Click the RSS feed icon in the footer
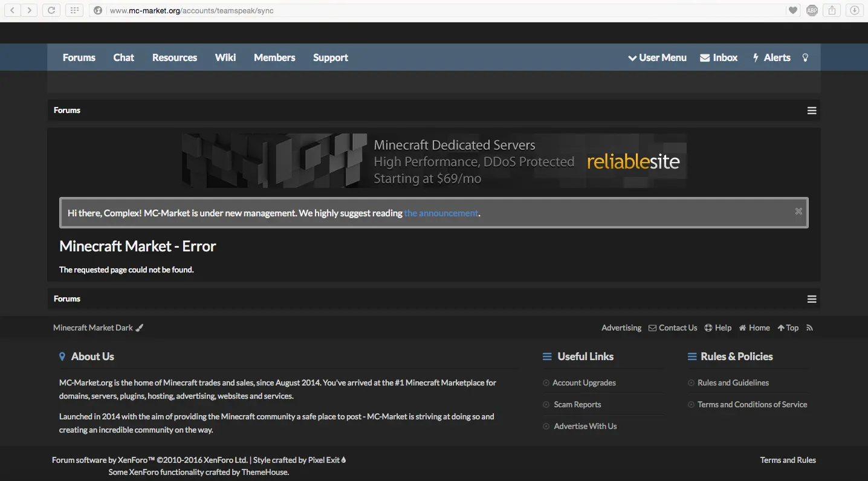The height and width of the screenshot is (481, 868). click(x=810, y=328)
